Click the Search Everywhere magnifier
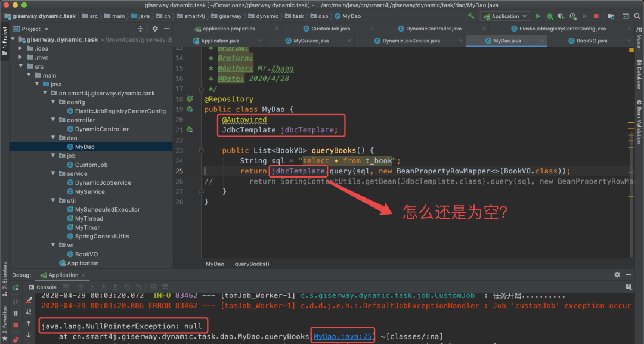 pos(637,16)
